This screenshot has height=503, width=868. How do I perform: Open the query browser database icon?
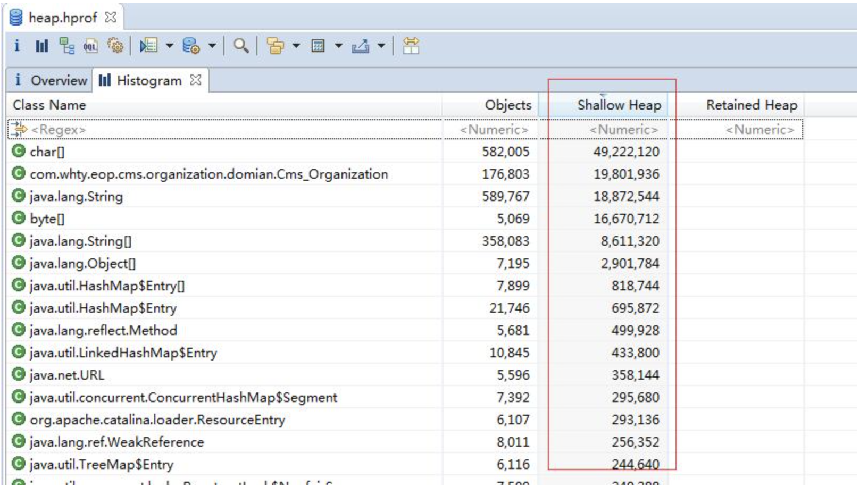pyautogui.click(x=191, y=46)
